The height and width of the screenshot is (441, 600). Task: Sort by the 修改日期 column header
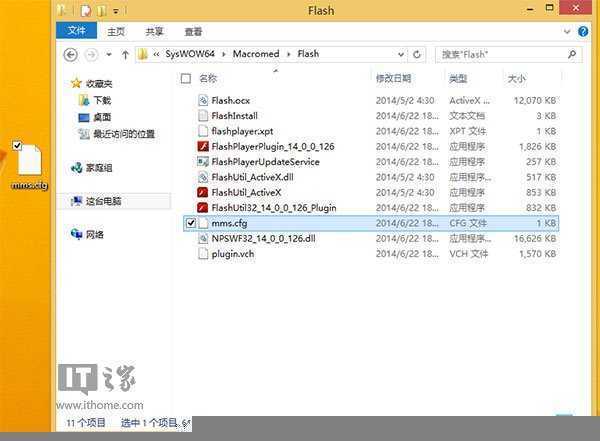click(x=393, y=78)
